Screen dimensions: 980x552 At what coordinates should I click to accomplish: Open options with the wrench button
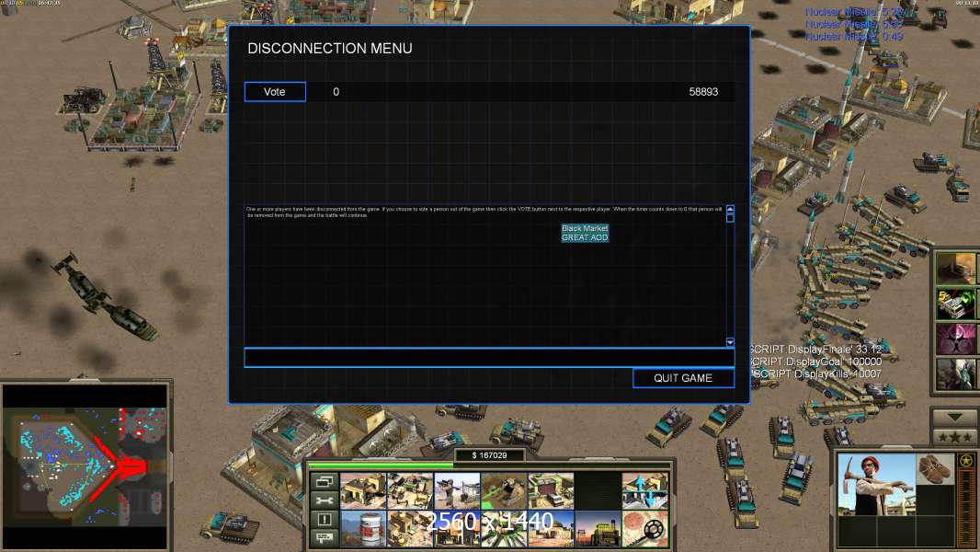point(325,500)
